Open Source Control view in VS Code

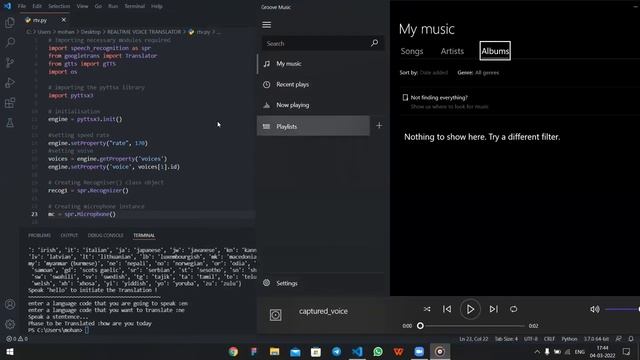[10, 62]
